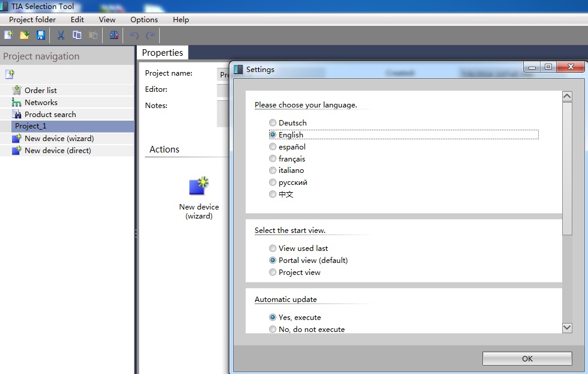This screenshot has height=374, width=588.
Task: Click the Save floppy disk icon
Action: 40,35
